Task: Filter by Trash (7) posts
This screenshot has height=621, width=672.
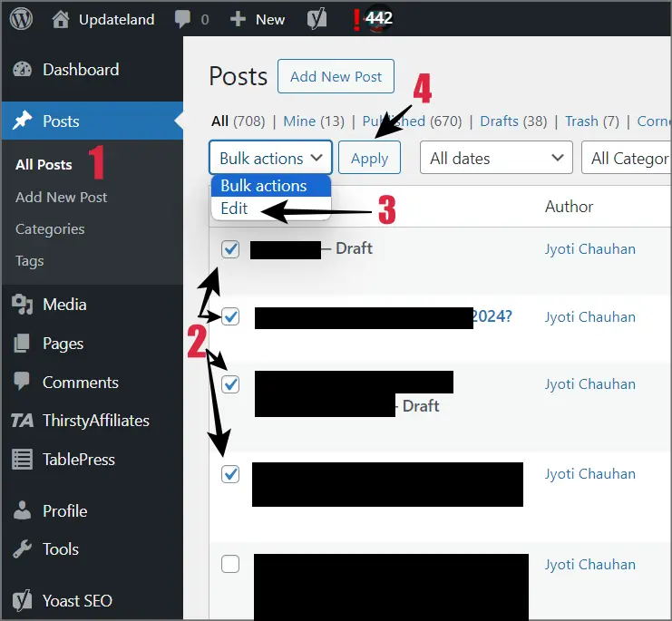Action: (x=592, y=121)
